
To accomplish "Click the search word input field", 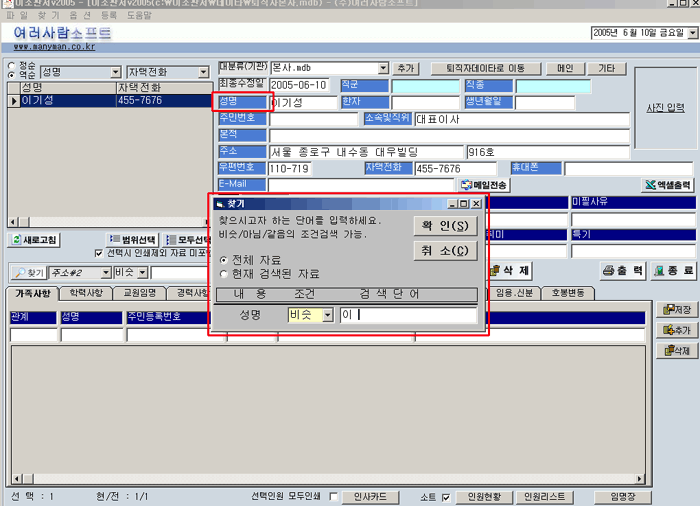I will point(407,315).
